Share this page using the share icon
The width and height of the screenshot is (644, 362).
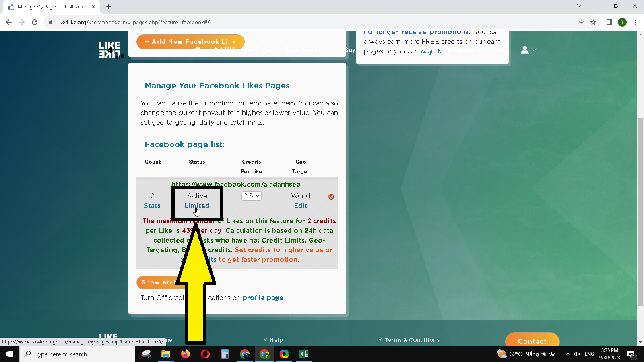[x=580, y=22]
